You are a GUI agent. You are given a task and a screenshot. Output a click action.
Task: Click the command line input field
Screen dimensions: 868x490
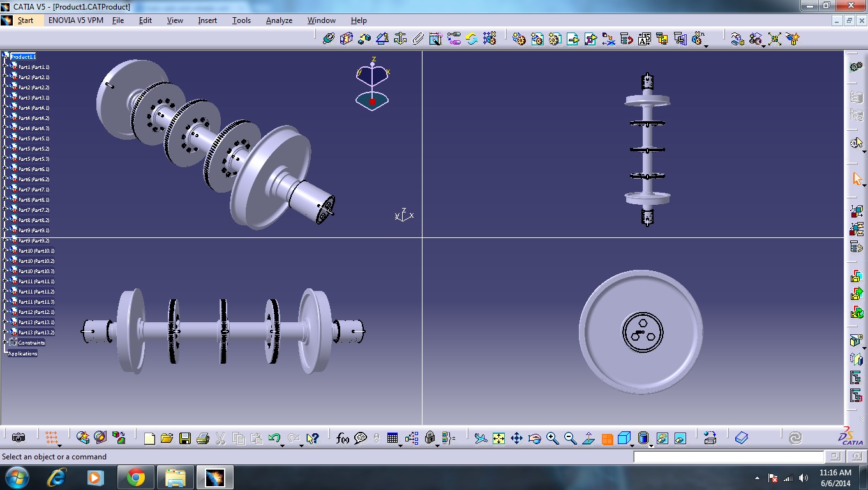point(729,457)
